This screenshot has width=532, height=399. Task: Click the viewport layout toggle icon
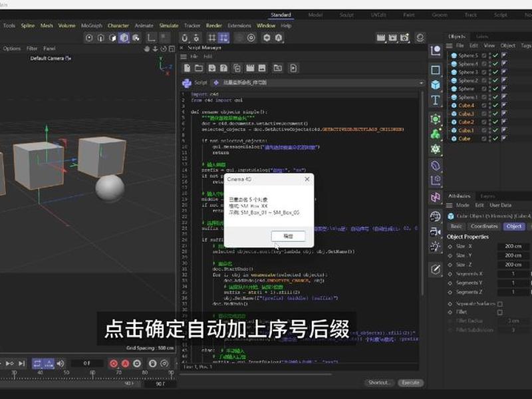point(172,49)
